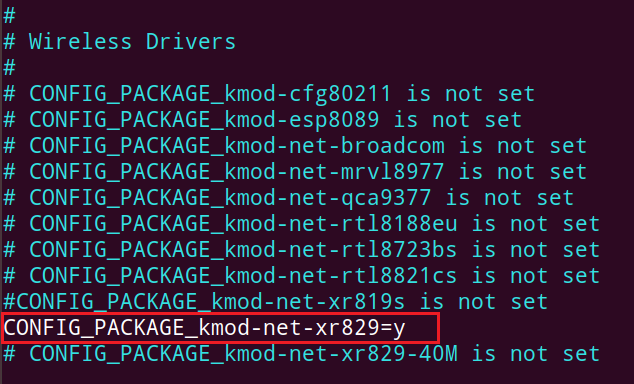The width and height of the screenshot is (634, 384).
Task: Click the hash before CONFIG_PACKAGE_kmod-net-xr819s
Action: click(9, 302)
